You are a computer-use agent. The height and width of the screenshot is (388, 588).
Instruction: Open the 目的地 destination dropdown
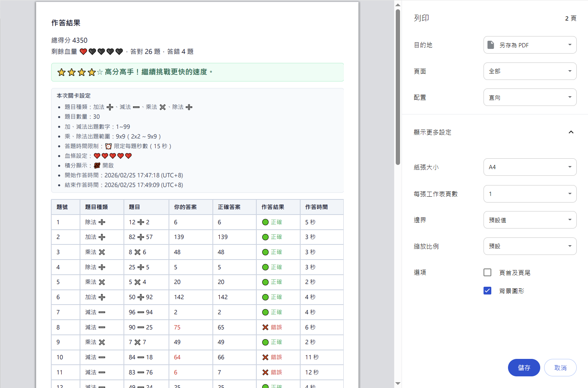(x=530, y=45)
